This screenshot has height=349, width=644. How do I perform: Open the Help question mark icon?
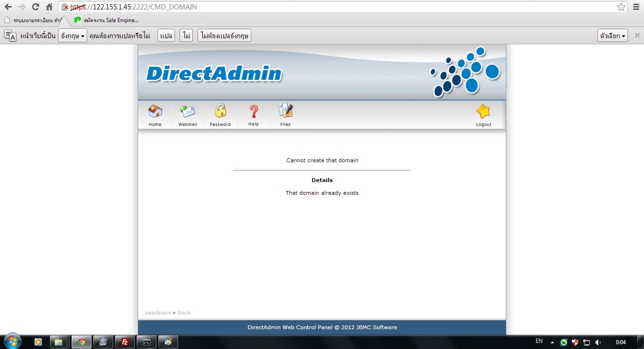click(254, 112)
